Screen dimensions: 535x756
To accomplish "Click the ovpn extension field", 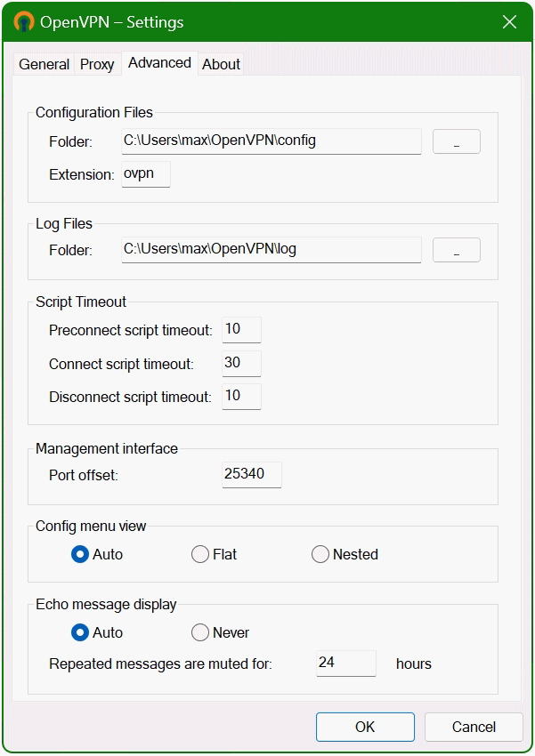I will pos(145,173).
